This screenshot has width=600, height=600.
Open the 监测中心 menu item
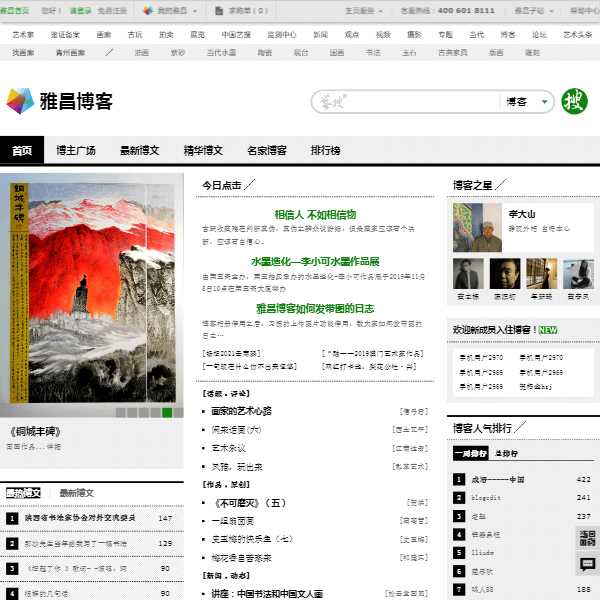pyautogui.click(x=282, y=35)
